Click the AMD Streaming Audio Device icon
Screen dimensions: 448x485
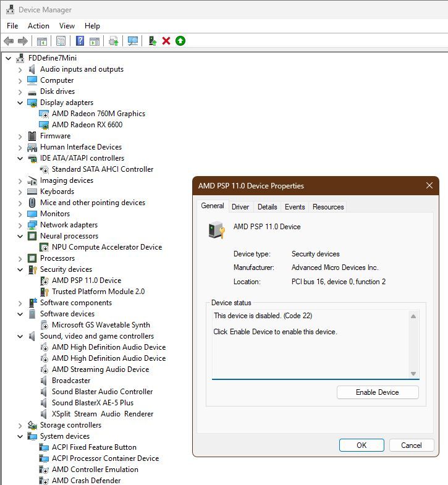pyautogui.click(x=44, y=369)
